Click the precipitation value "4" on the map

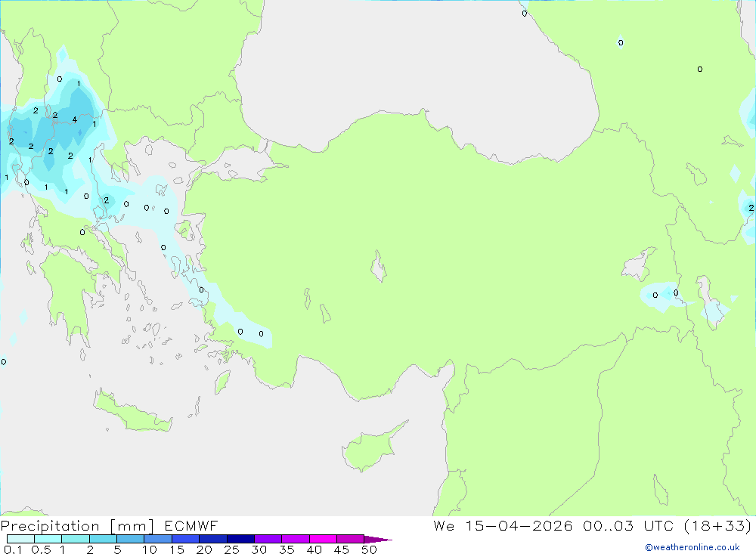pos(74,119)
